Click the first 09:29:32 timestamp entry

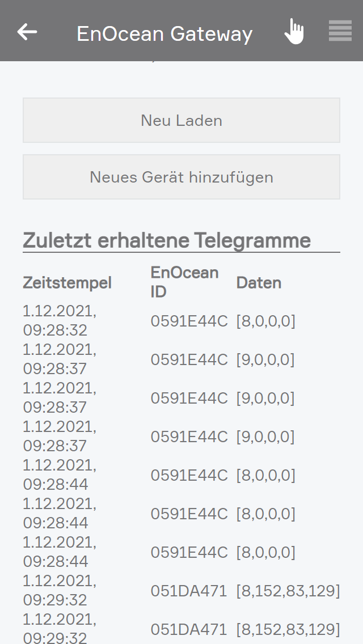[x=56, y=600]
